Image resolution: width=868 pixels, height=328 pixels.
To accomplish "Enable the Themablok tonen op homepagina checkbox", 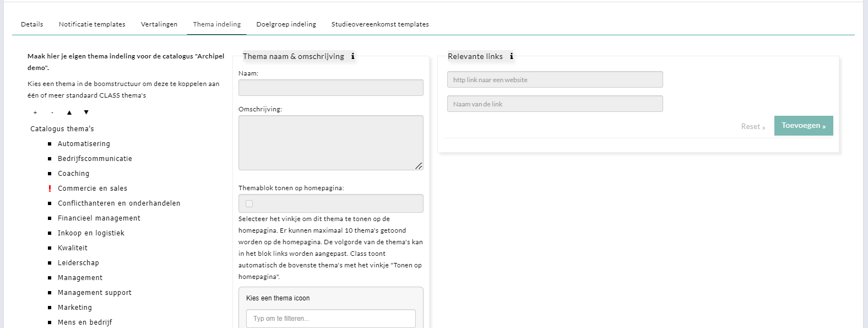I will 249,203.
